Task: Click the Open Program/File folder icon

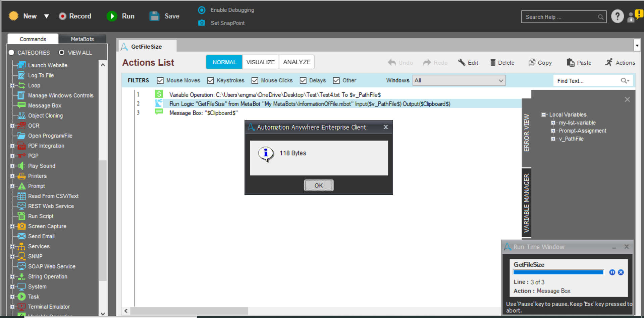Action: (x=21, y=135)
